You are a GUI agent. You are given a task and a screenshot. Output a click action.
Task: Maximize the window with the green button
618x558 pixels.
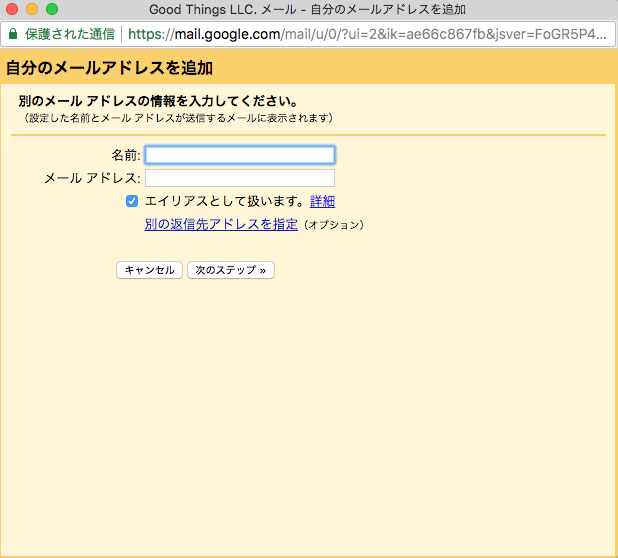tap(52, 9)
